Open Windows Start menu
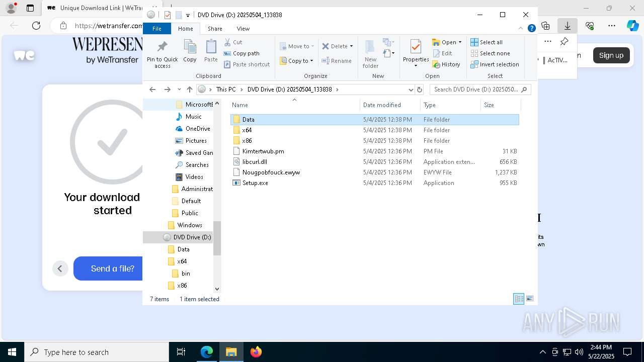Image resolution: width=644 pixels, height=362 pixels. [x=12, y=352]
